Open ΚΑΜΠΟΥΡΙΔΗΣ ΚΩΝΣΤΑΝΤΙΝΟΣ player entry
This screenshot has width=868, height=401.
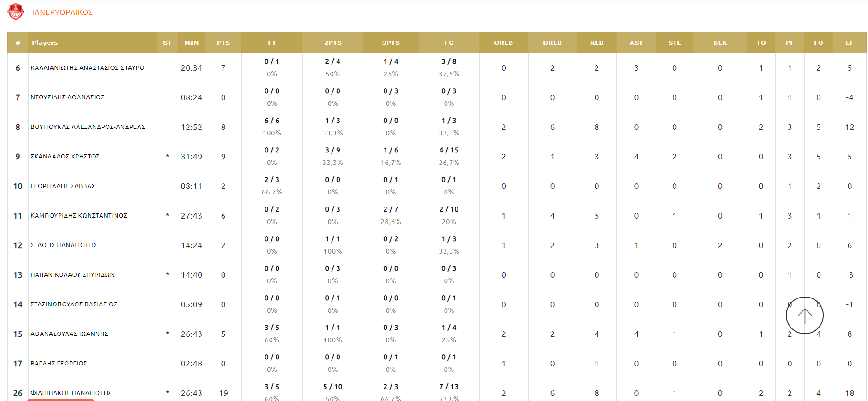coord(78,216)
